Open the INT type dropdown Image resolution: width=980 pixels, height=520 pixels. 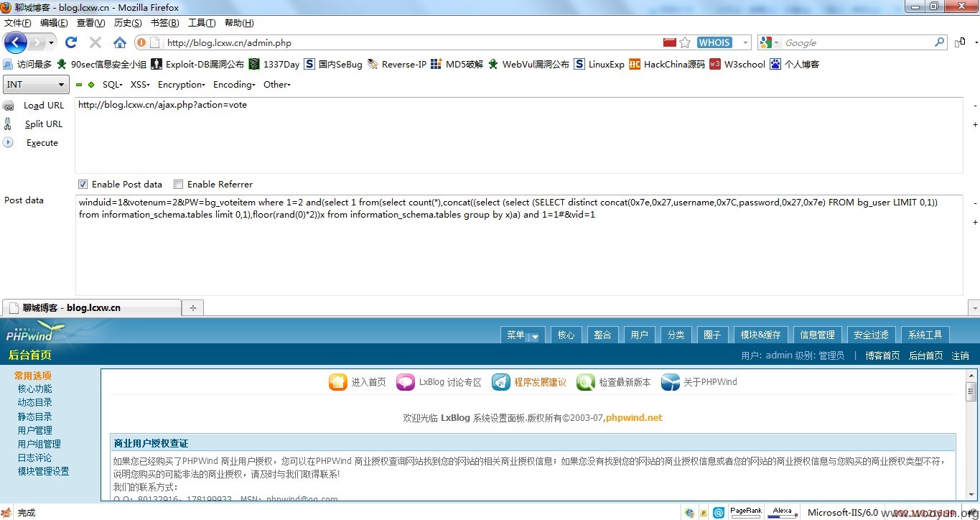36,85
